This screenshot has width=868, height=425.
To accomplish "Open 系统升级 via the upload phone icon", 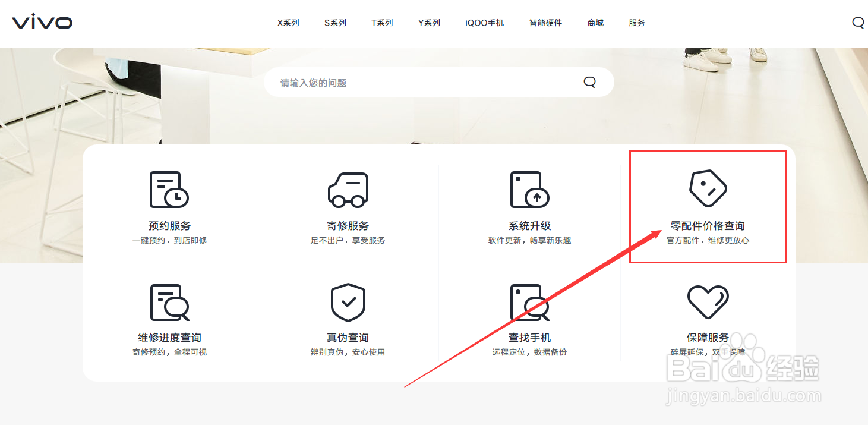I will click(x=529, y=188).
